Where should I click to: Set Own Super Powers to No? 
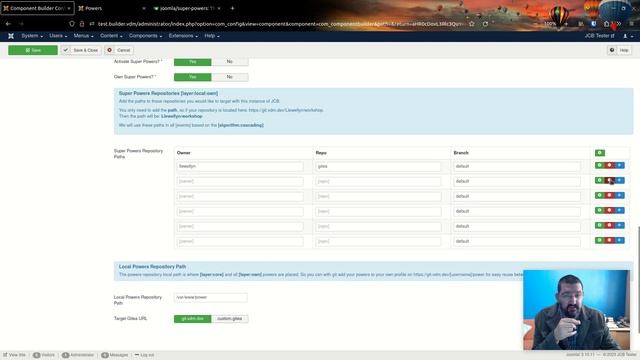[230, 77]
